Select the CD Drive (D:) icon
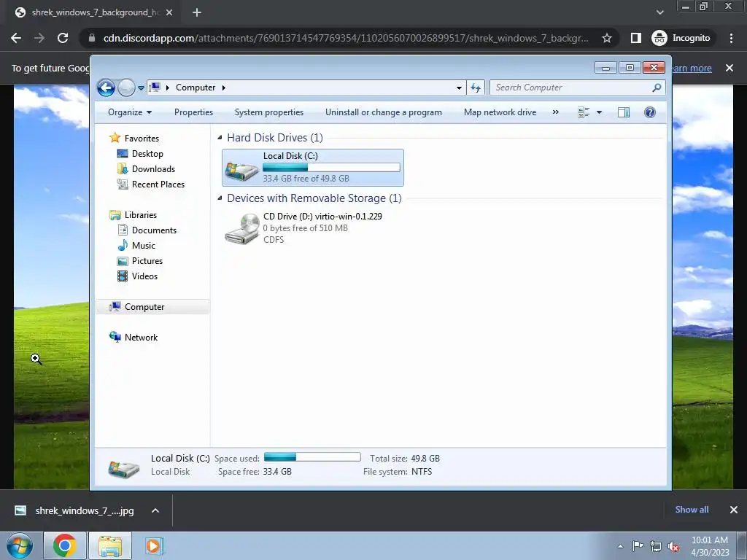The height and width of the screenshot is (560, 747). 242,229
